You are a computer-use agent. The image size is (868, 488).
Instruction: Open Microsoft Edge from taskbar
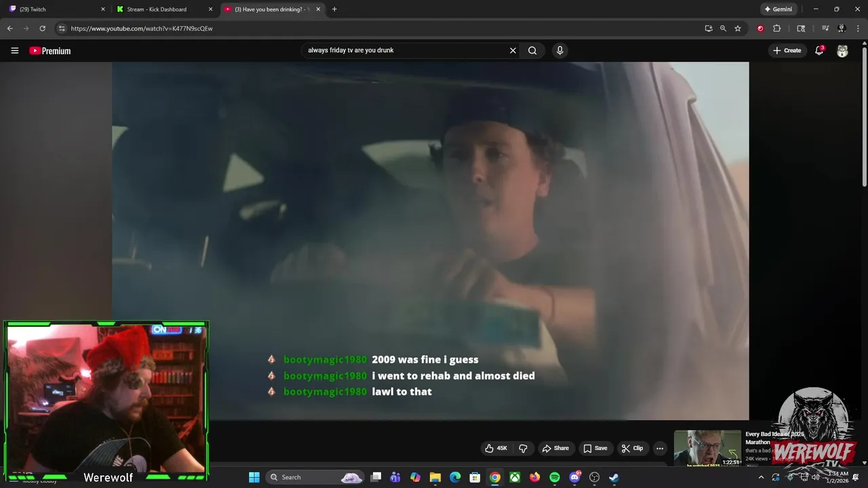(455, 477)
